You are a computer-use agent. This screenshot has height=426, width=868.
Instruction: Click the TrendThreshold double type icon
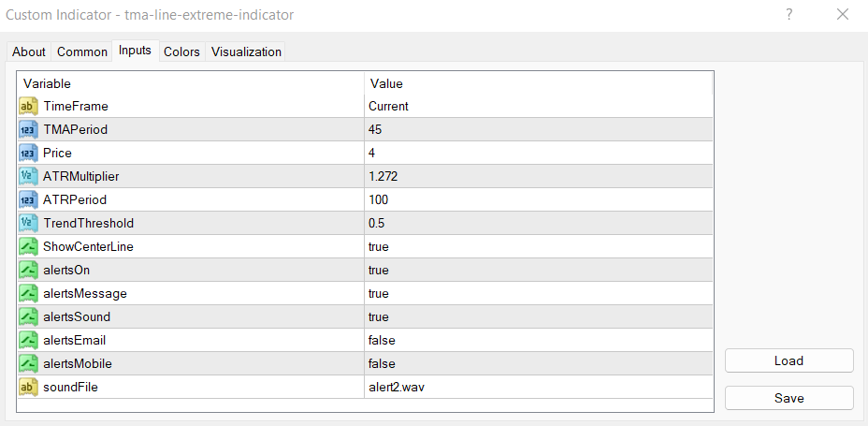pos(28,223)
